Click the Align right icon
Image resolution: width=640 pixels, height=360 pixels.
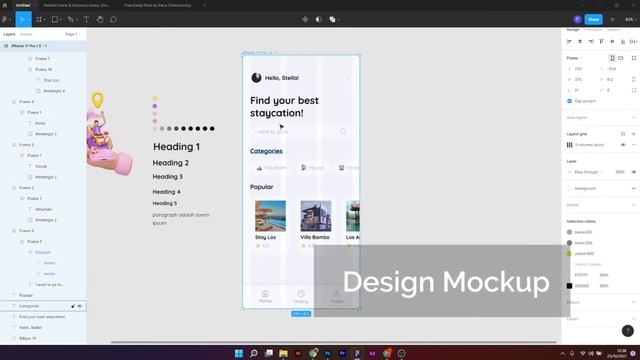591,42
